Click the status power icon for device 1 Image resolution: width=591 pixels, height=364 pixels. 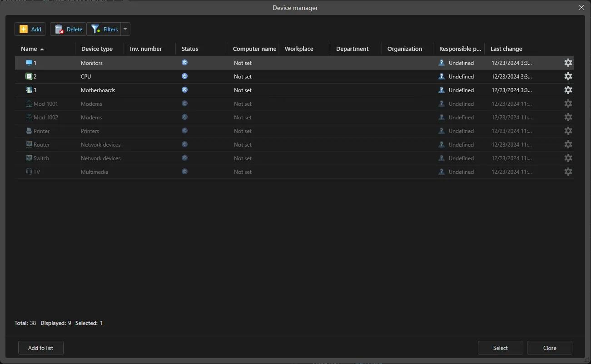point(184,63)
